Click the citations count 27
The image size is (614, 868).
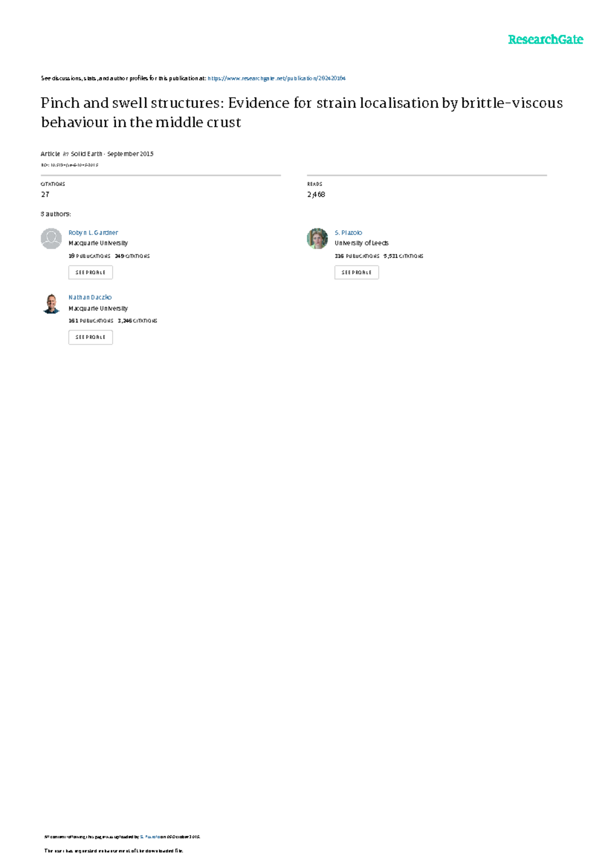pyautogui.click(x=45, y=194)
